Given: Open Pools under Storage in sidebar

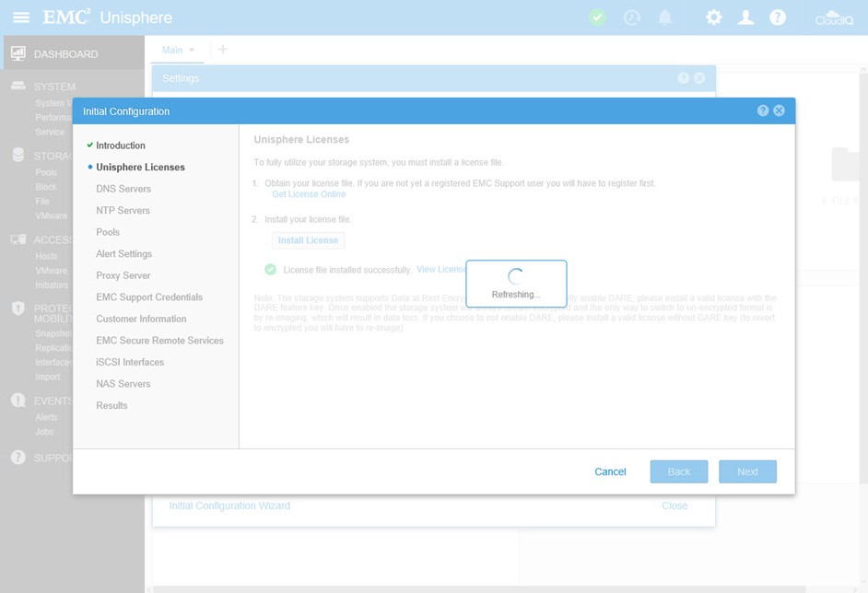Looking at the screenshot, I should click(46, 172).
